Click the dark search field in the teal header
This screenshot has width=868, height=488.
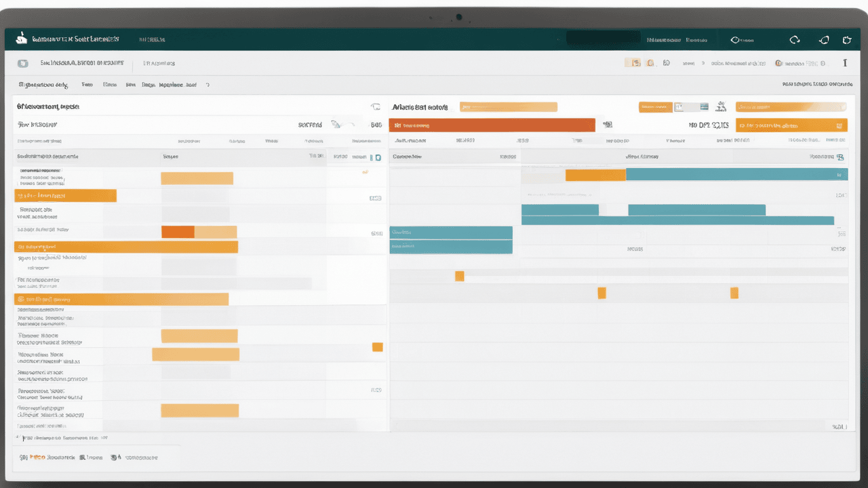603,39
